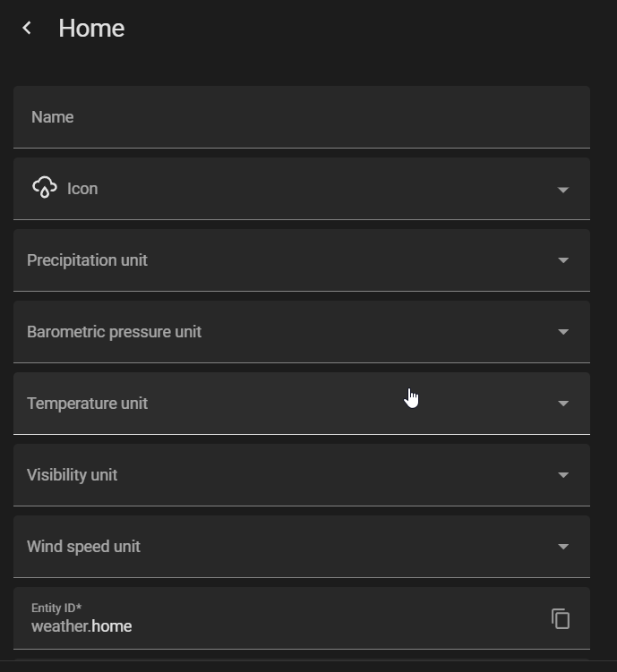617x672 pixels.
Task: Click the Home dialog title
Action: point(91,29)
